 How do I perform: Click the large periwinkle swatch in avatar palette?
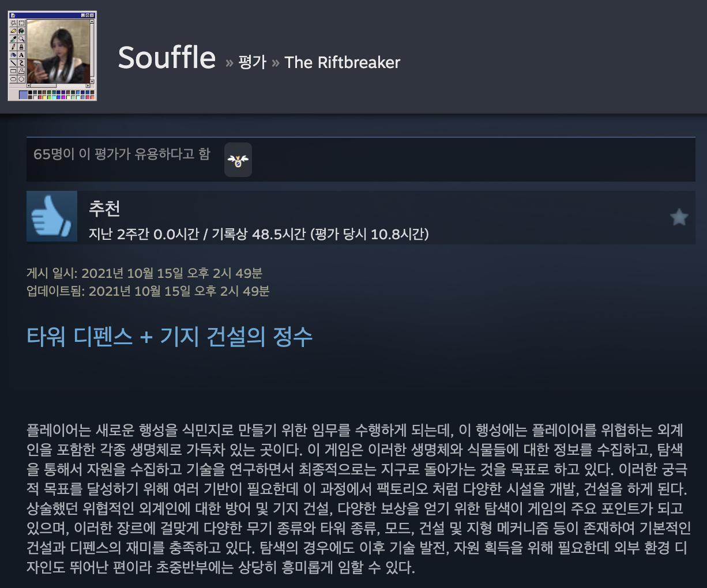(24, 95)
